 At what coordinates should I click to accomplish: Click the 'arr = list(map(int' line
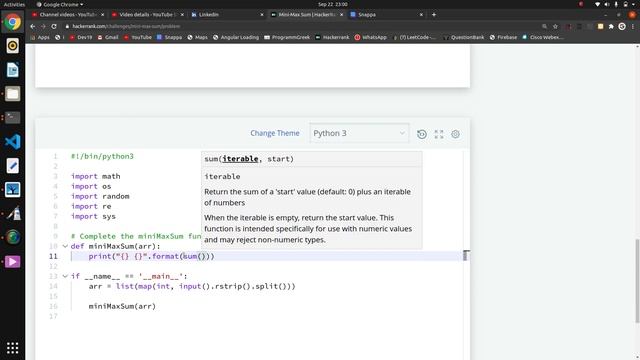(x=192, y=286)
